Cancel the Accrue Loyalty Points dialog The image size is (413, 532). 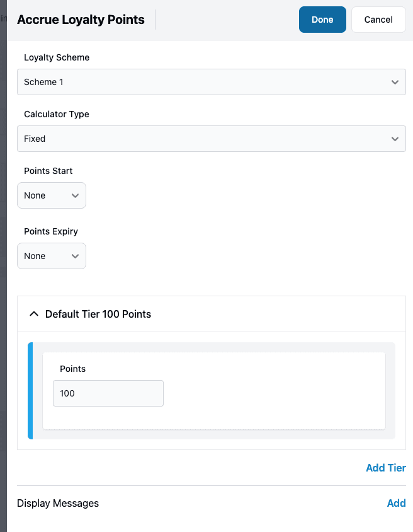click(378, 20)
